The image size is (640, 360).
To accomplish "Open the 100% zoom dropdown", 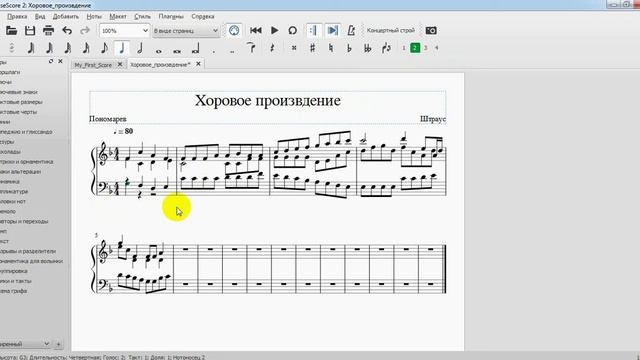I will pyautogui.click(x=124, y=31).
